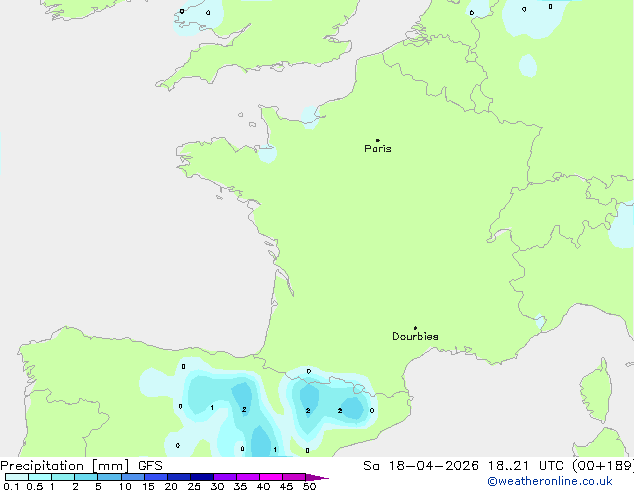This screenshot has width=634, height=490.
Task: Click the Dourbies location label
Action: [415, 336]
